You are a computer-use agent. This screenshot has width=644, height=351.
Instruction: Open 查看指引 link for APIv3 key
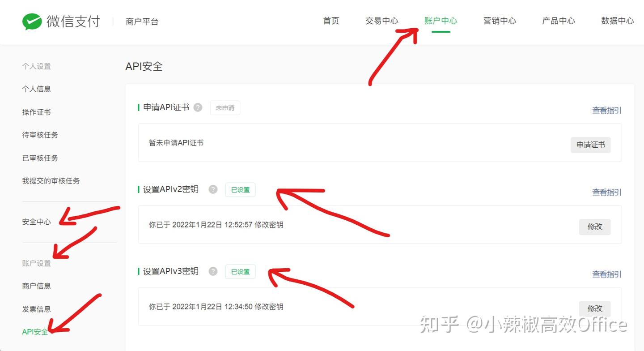pyautogui.click(x=607, y=274)
